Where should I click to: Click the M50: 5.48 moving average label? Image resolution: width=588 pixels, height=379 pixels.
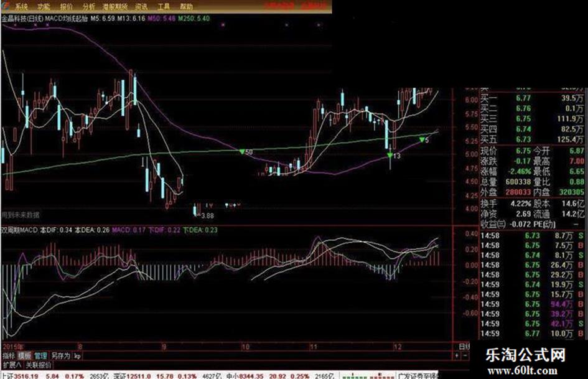point(161,19)
